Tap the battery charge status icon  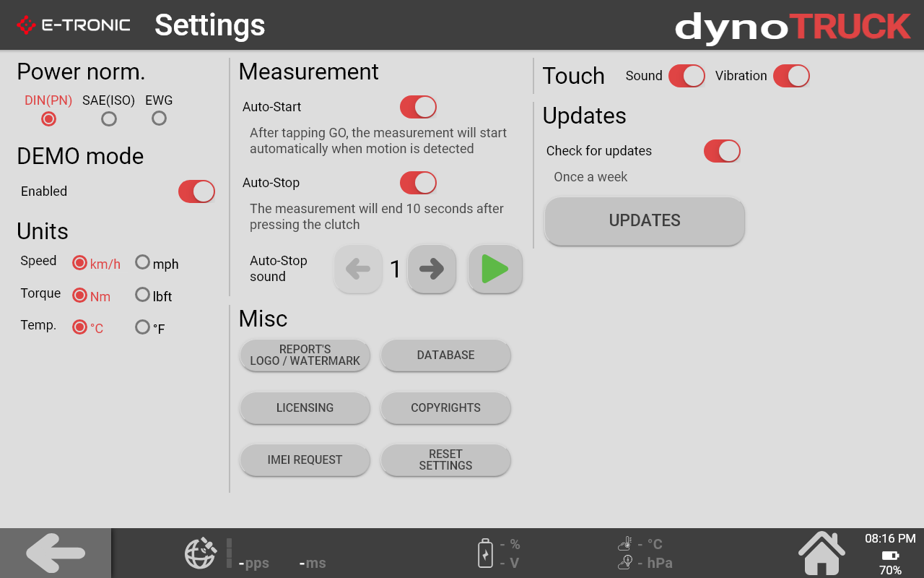[x=486, y=553]
